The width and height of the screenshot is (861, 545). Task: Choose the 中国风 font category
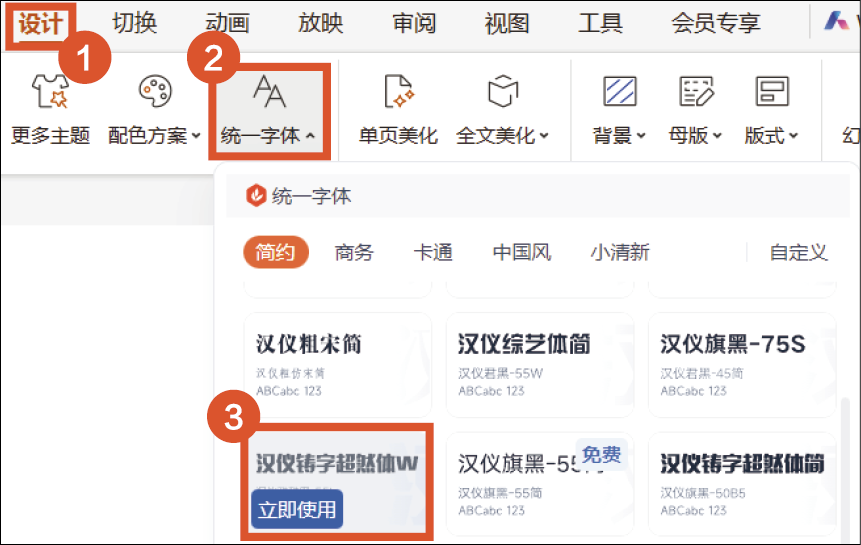click(521, 252)
